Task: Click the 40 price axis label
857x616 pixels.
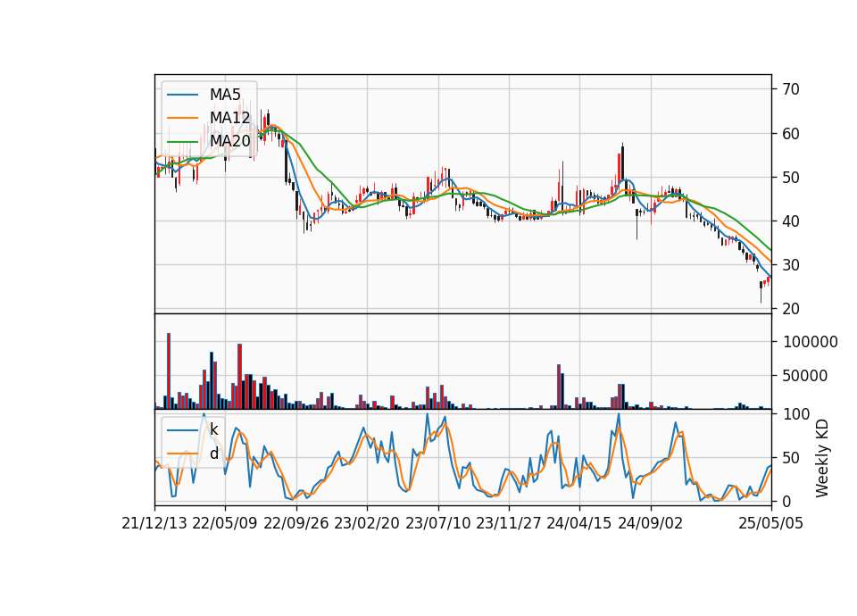Action: tap(791, 221)
